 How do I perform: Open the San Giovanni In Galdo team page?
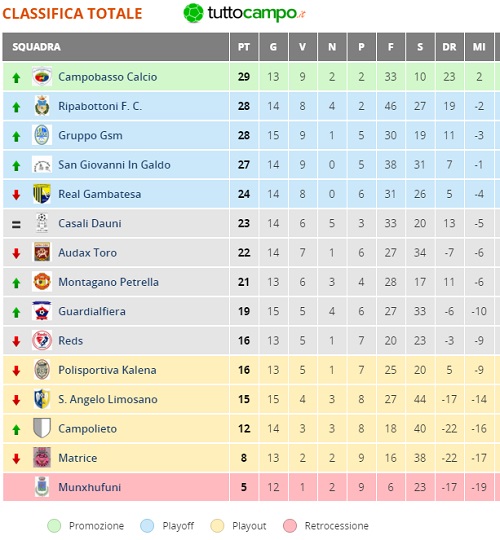click(114, 165)
